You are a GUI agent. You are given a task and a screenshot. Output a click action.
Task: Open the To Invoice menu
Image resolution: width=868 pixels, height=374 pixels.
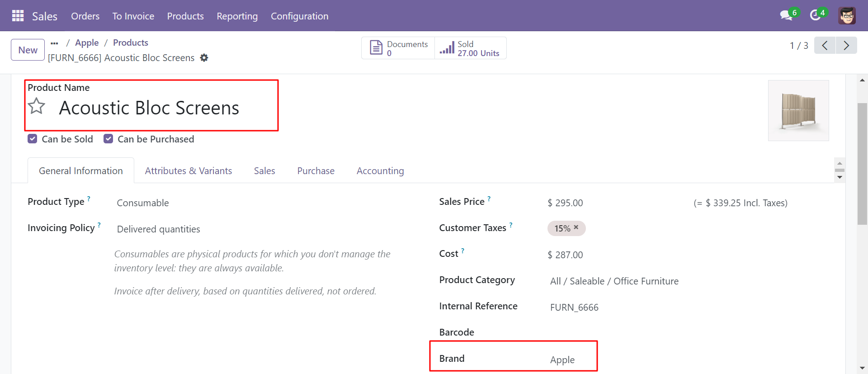133,16
